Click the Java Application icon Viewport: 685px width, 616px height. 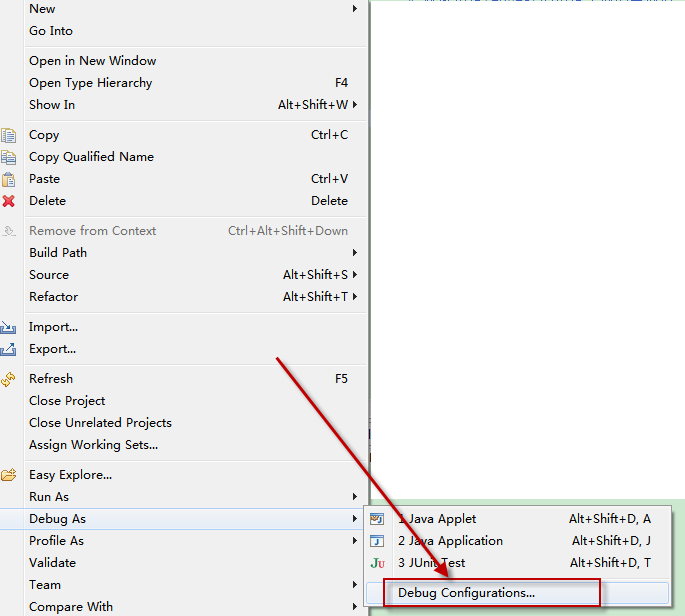coord(377,541)
